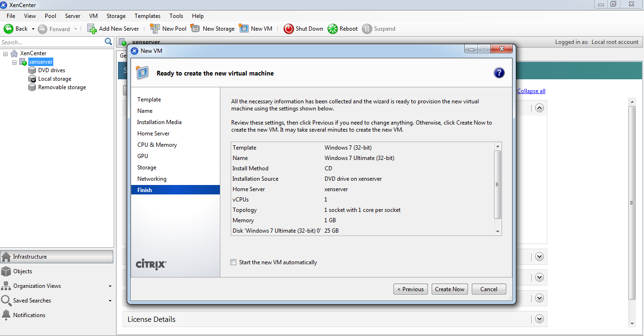
Task: Select the Home Server summary row
Action: tap(362, 189)
